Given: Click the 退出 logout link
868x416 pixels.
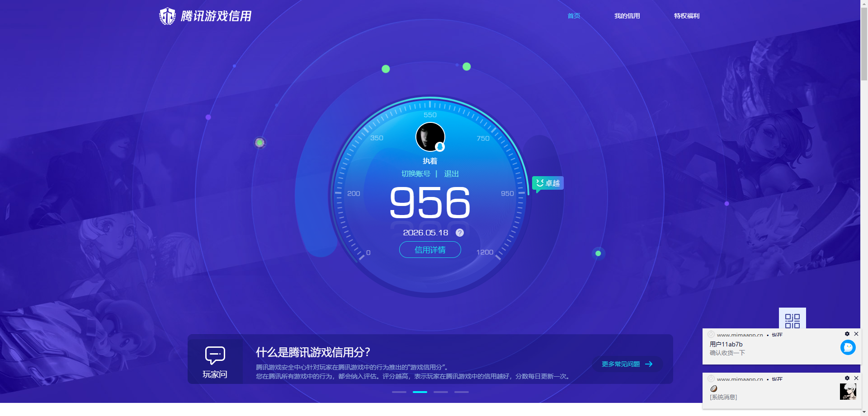Looking at the screenshot, I should tap(451, 174).
